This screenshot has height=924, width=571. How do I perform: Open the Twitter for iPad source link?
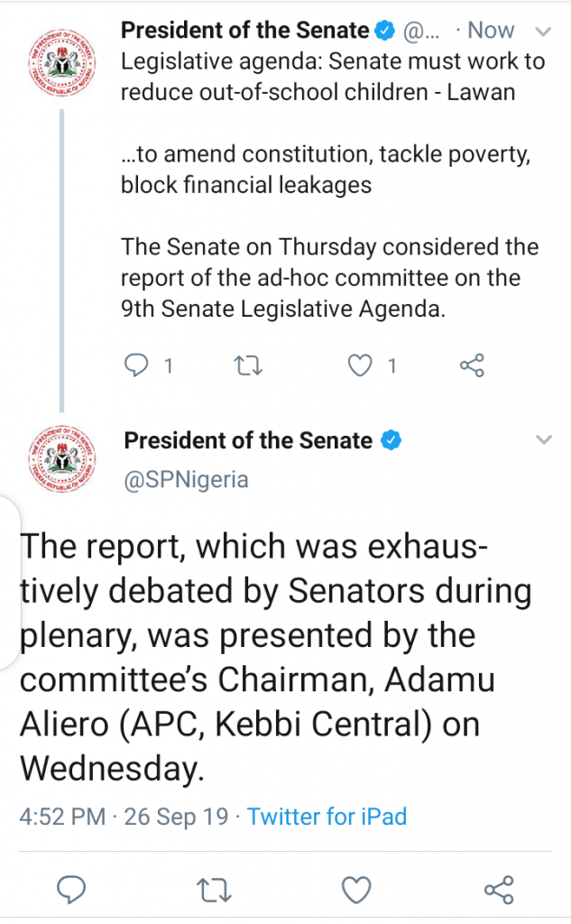[327, 817]
